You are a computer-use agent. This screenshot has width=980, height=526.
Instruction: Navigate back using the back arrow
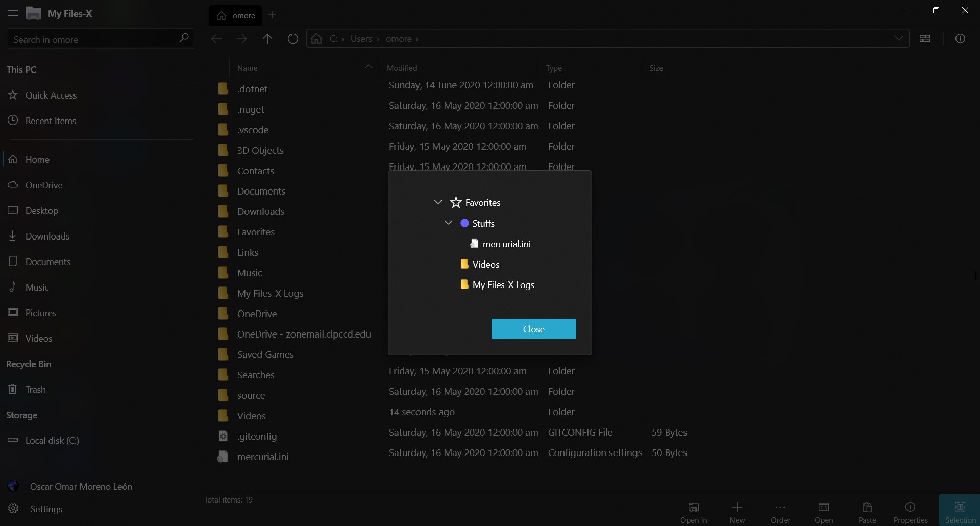(x=216, y=39)
